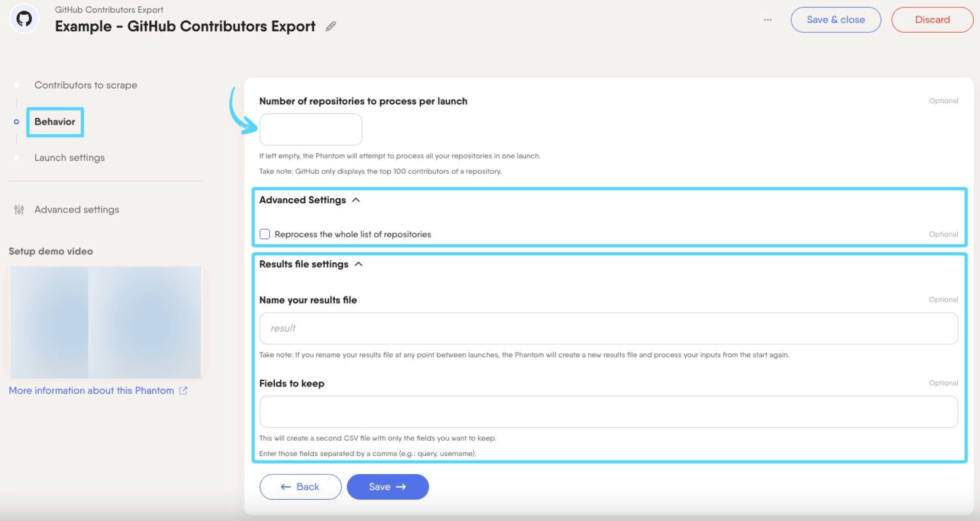Select the Behavior step
The width and height of the screenshot is (980, 521).
click(55, 122)
